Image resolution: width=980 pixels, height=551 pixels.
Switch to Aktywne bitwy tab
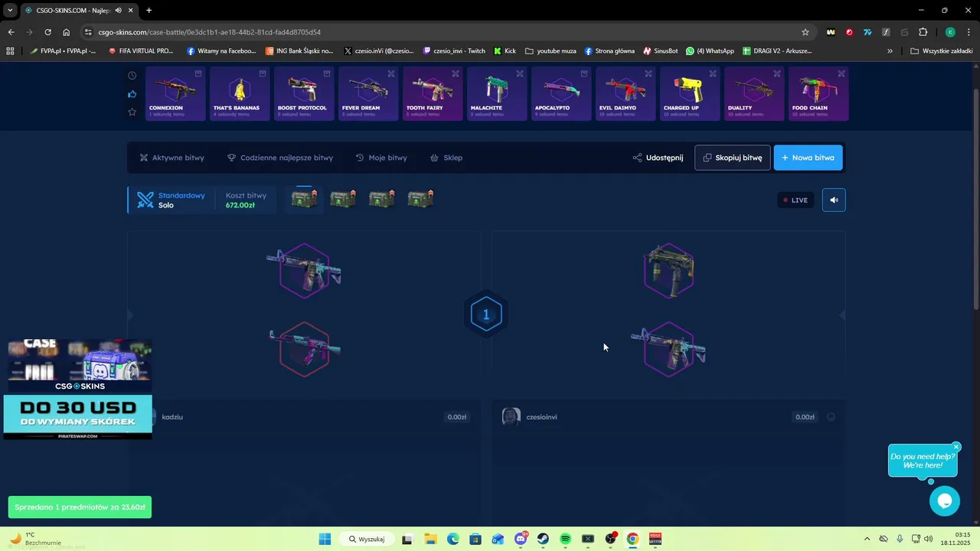click(171, 158)
